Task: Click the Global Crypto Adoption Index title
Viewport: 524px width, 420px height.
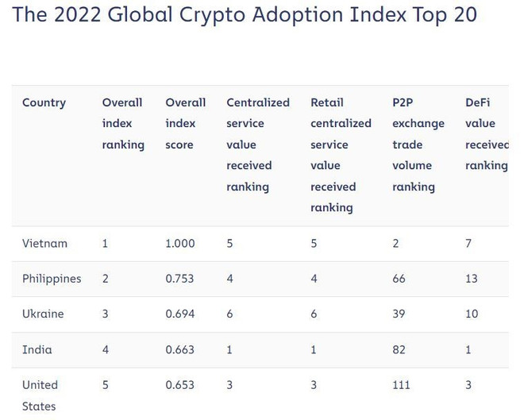Action: point(245,15)
